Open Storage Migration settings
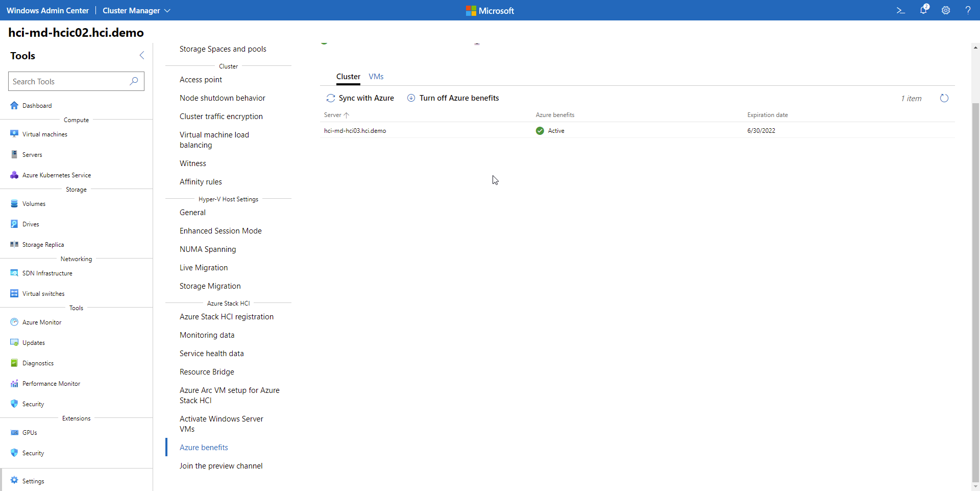Viewport: 980px width, 491px height. coord(210,286)
